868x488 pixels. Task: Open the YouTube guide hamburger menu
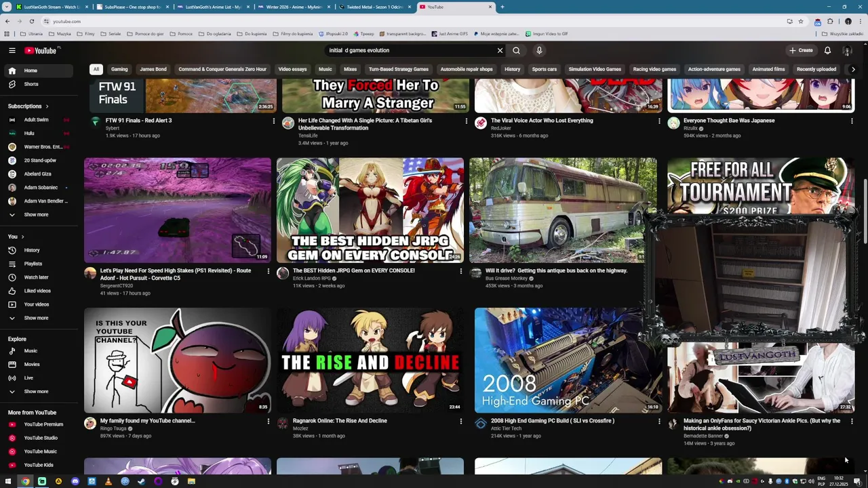tap(12, 50)
